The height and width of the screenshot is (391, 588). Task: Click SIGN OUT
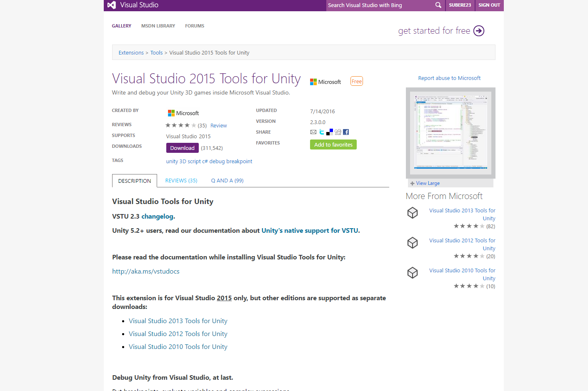point(489,5)
